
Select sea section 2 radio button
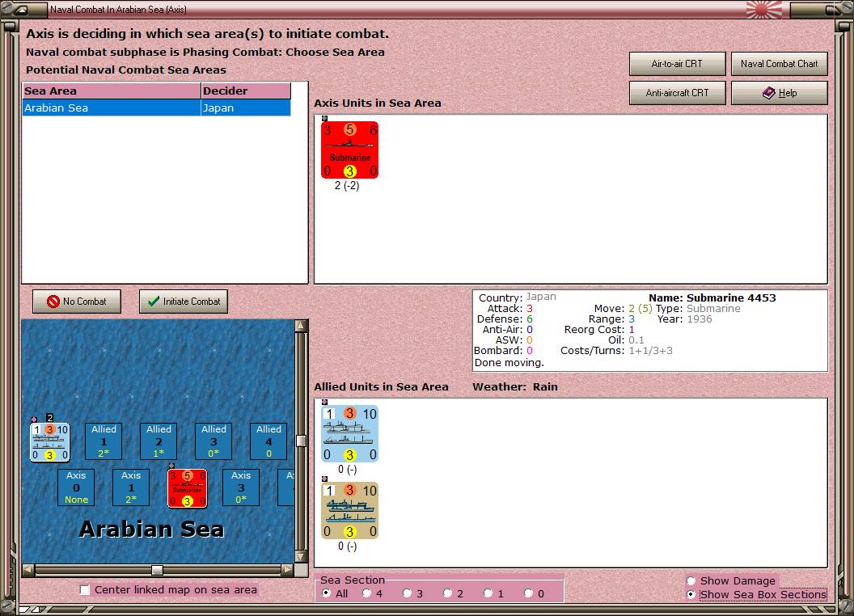click(x=447, y=593)
